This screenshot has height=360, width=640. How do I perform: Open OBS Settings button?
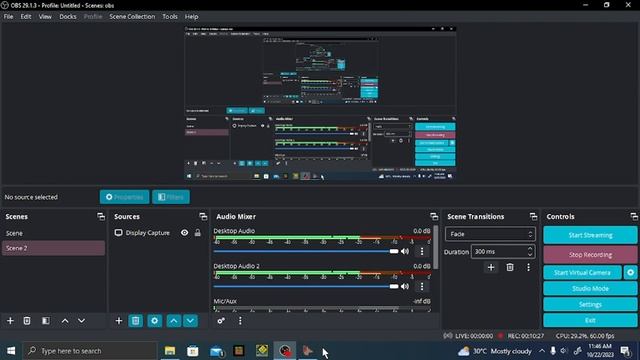pos(590,304)
